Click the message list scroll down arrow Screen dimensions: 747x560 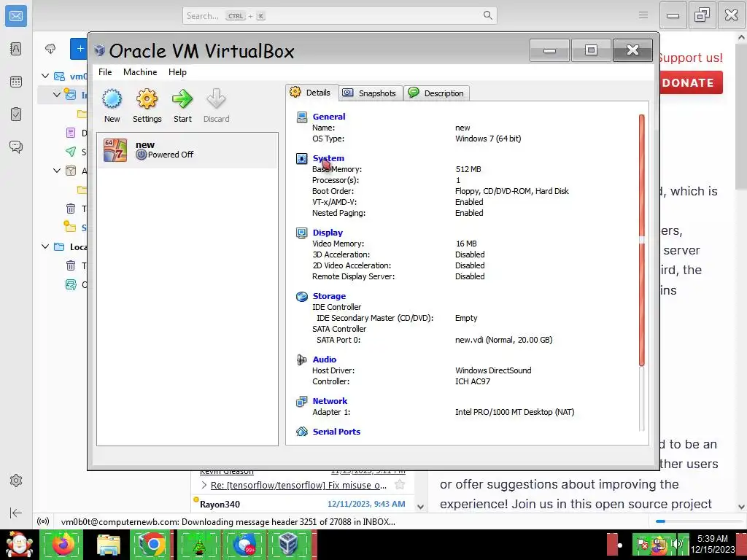[420, 507]
